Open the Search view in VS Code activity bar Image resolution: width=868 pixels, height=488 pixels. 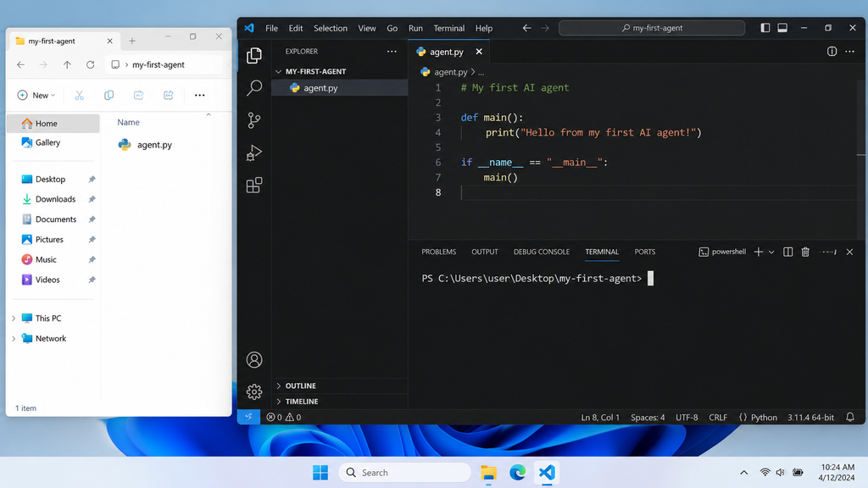(254, 87)
